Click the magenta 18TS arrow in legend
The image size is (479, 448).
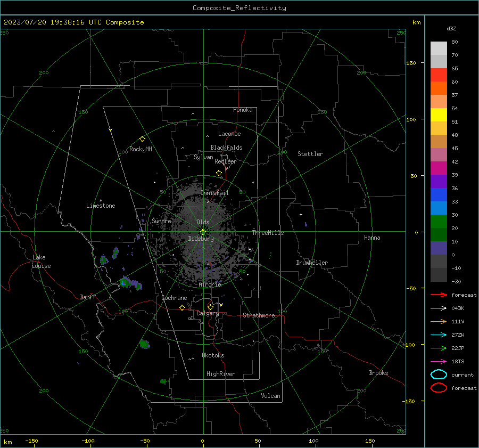coord(439,362)
